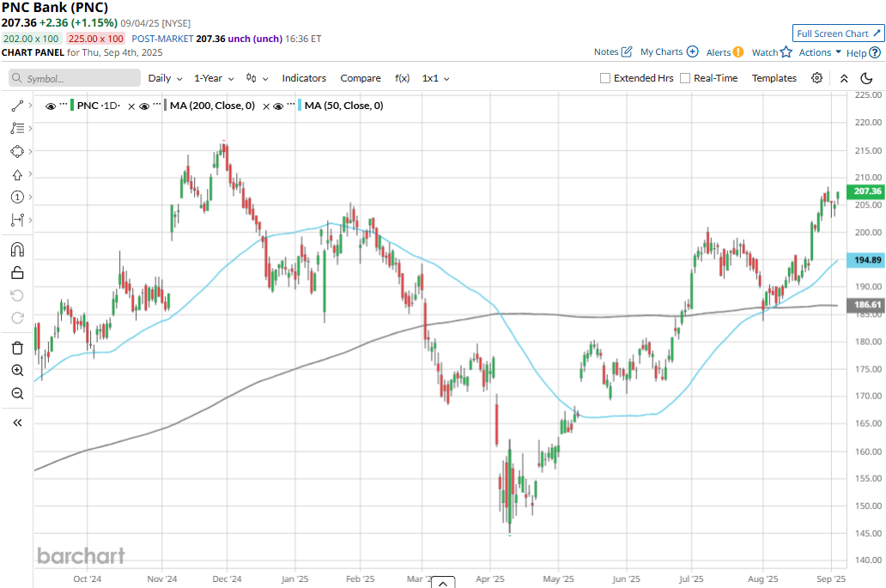Image resolution: width=886 pixels, height=588 pixels.
Task: Hide the PNC price series with eye icon
Action: (x=51, y=106)
